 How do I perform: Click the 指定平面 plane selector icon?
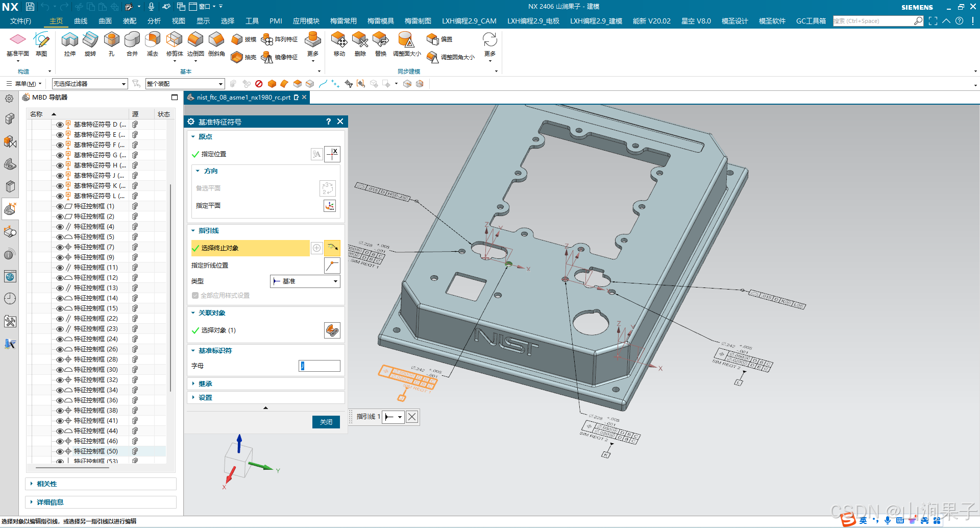[330, 205]
